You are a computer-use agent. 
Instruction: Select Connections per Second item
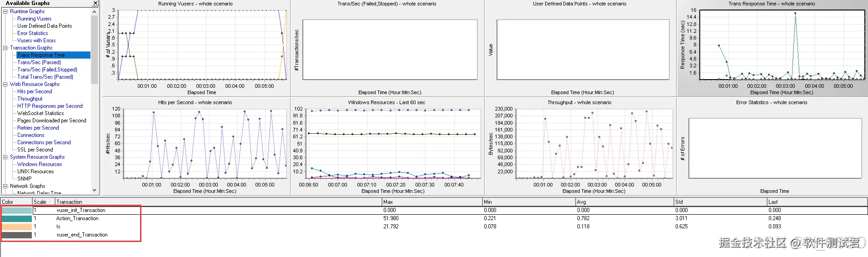(x=44, y=142)
